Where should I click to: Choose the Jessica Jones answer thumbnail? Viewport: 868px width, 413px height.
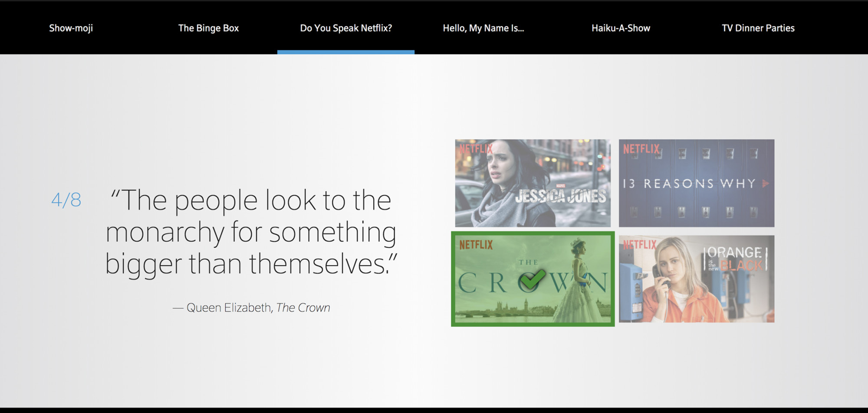pos(533,183)
